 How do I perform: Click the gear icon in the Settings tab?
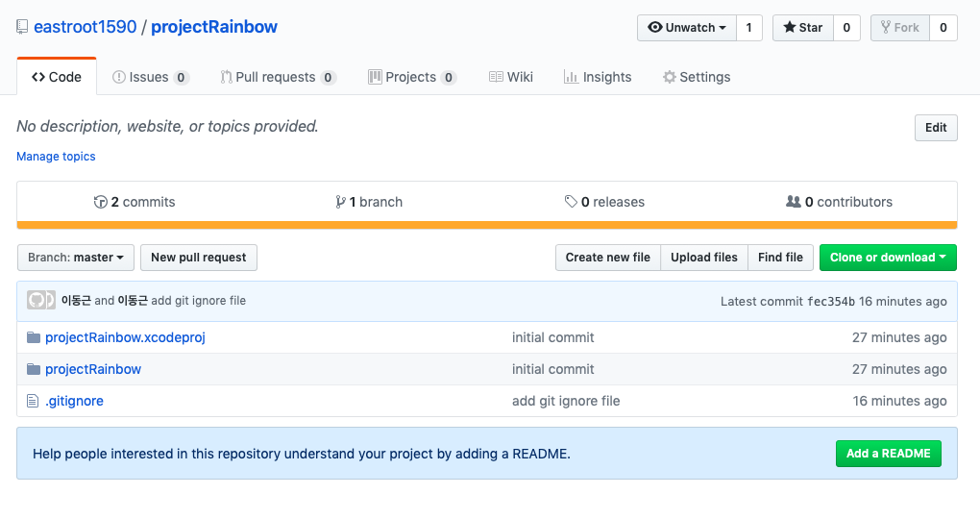pos(670,77)
